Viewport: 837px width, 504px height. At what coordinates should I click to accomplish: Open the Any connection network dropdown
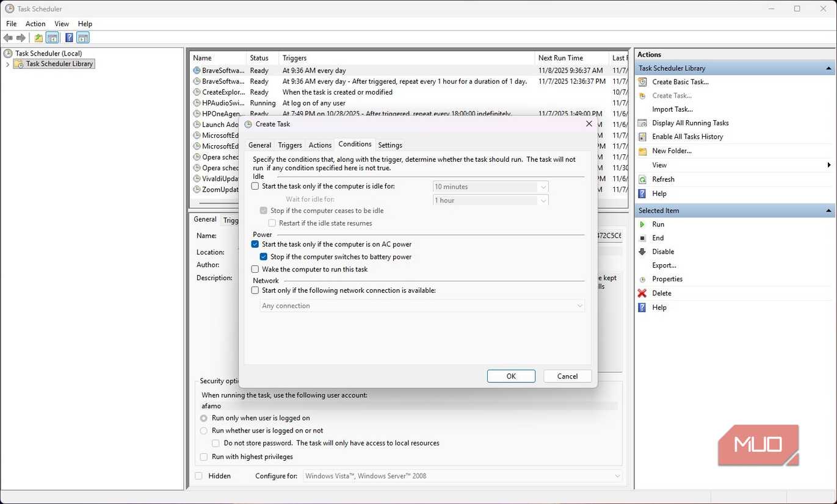(x=422, y=306)
